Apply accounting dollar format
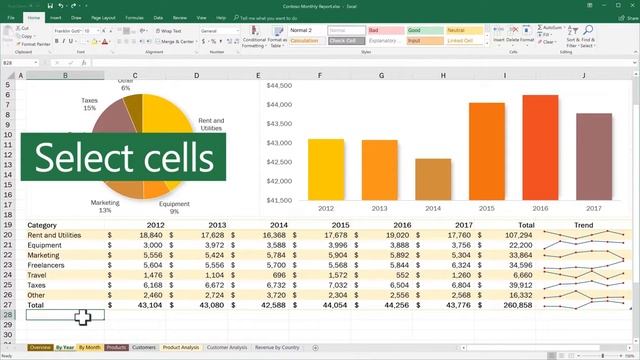 (203, 41)
